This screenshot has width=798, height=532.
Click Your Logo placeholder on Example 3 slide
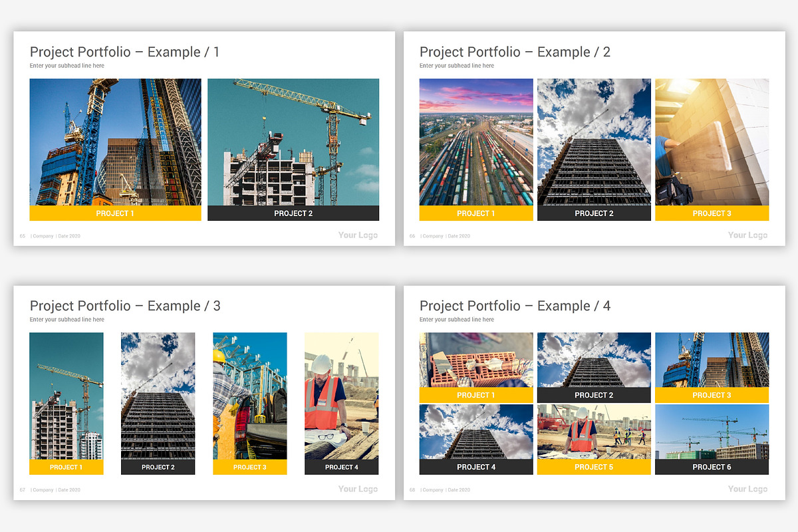click(x=358, y=489)
